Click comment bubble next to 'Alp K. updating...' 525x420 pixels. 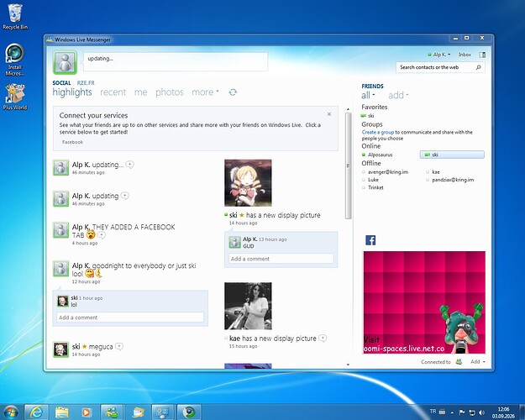[130, 165]
